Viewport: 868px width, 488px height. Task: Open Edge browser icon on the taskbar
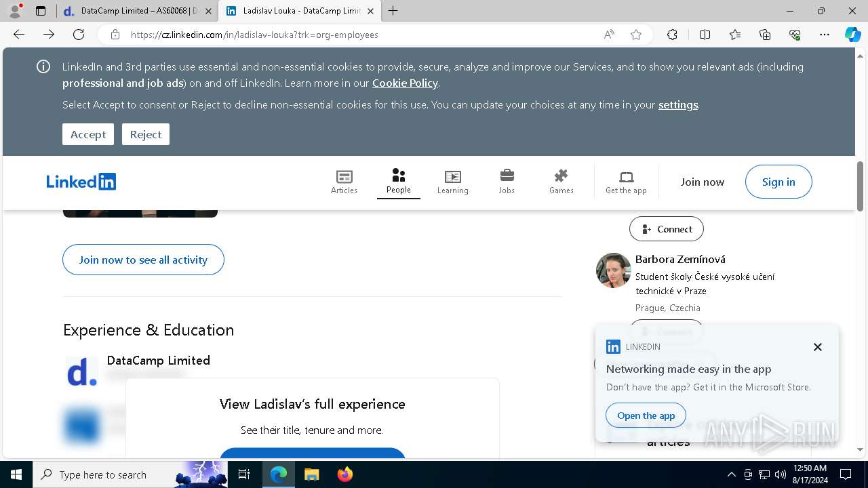click(279, 474)
